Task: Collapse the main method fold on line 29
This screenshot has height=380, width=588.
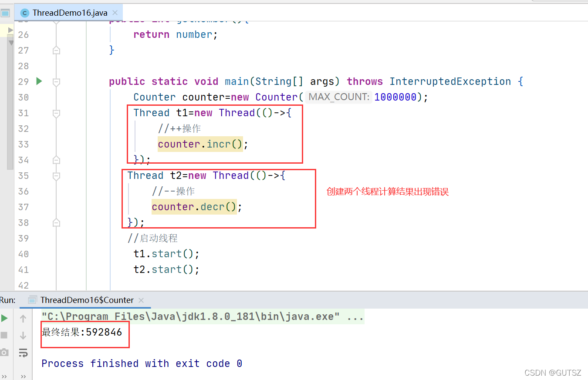Action: (x=56, y=81)
